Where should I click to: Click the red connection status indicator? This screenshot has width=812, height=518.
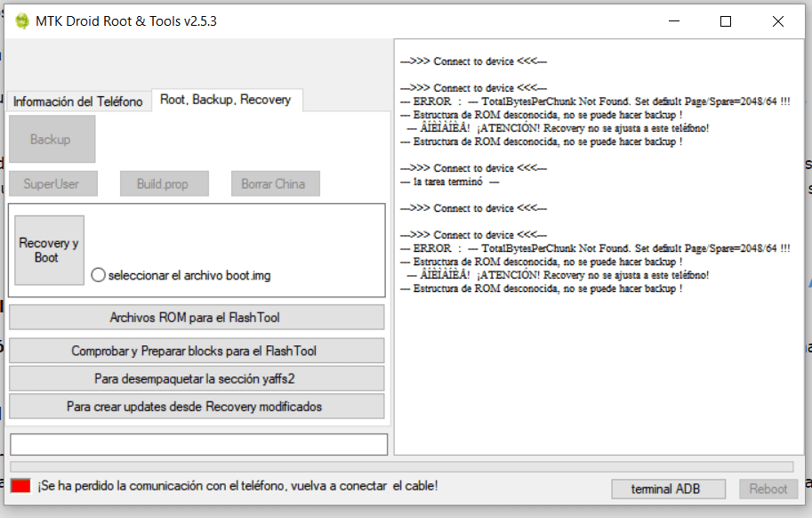(20, 486)
